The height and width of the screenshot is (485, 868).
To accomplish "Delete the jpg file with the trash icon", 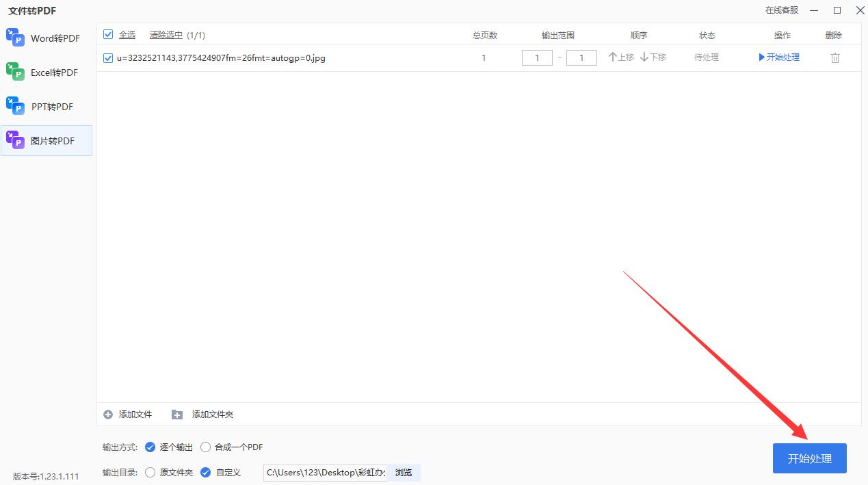I will coord(834,58).
